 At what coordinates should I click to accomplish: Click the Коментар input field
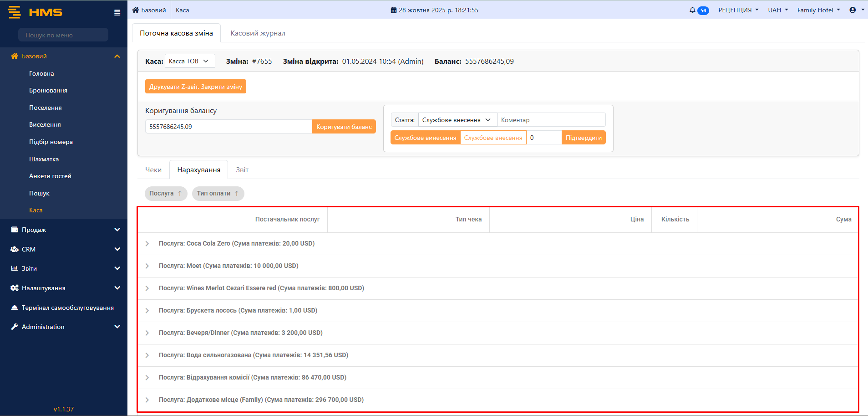[x=551, y=120]
